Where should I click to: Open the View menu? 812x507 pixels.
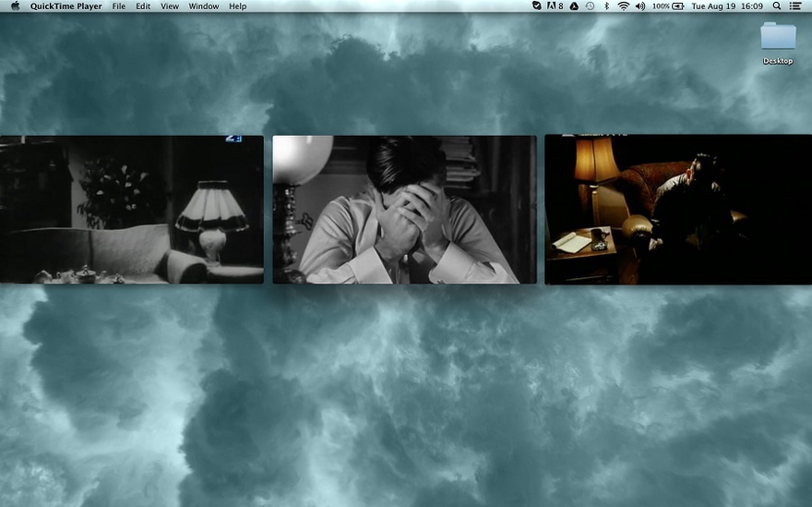click(170, 6)
